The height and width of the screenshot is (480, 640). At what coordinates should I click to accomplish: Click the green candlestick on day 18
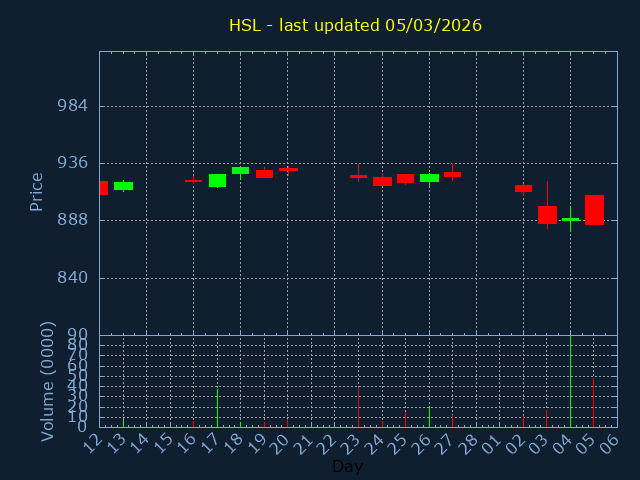coord(240,171)
